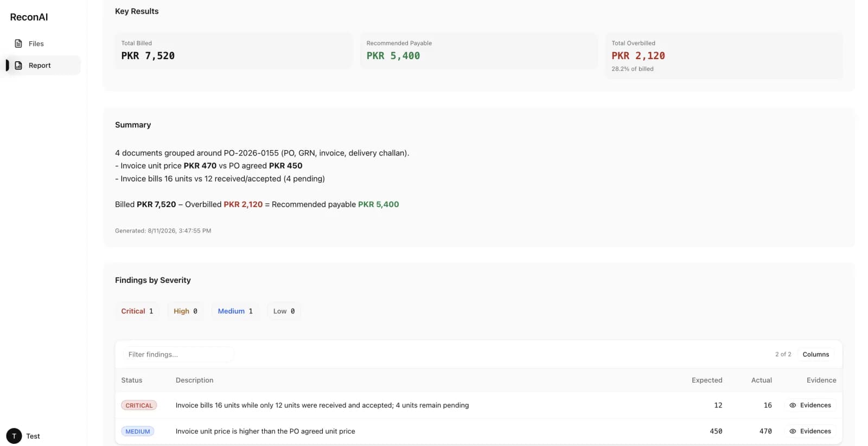
Task: Click the Files document icon in sidebar
Action: pos(18,43)
